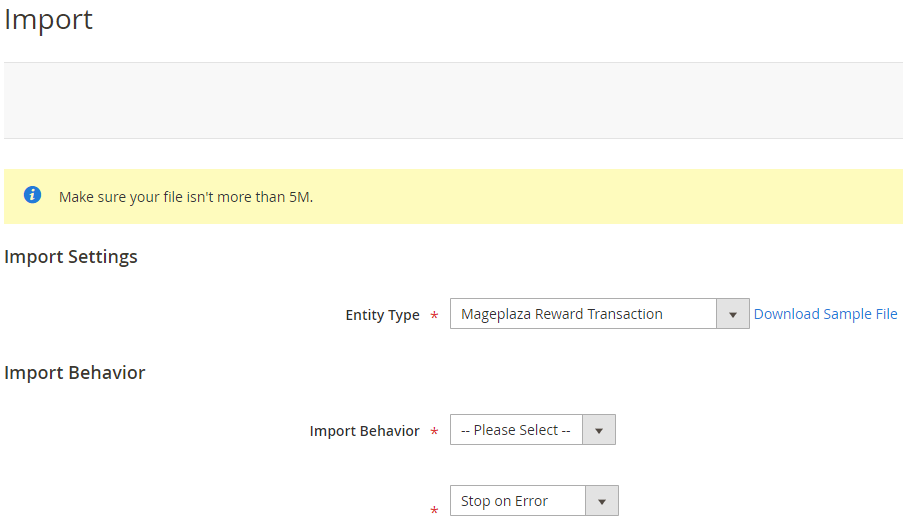Click the blue info icon in the notice
The image size is (903, 521).
pos(33,195)
